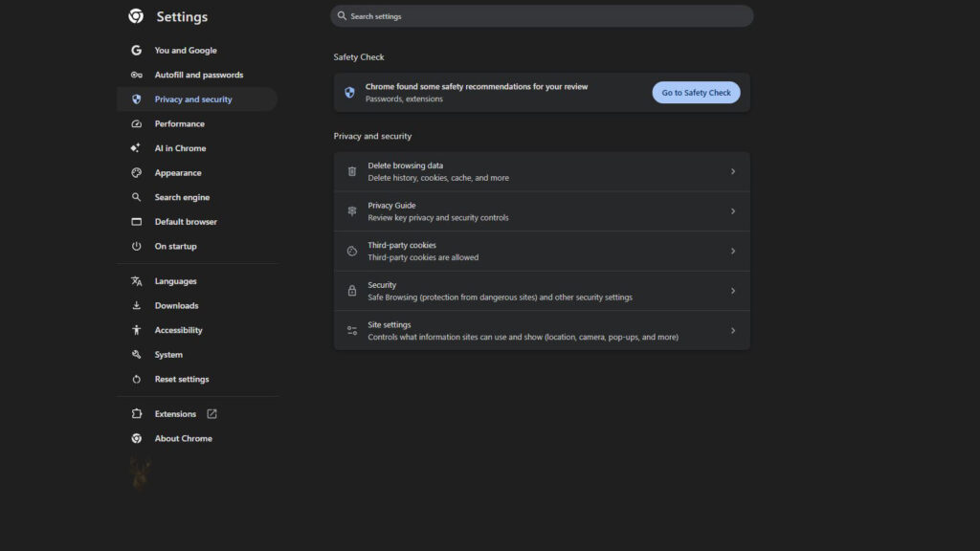Image resolution: width=980 pixels, height=551 pixels.
Task: Click the speedometer icon for Performance
Action: coord(136,123)
